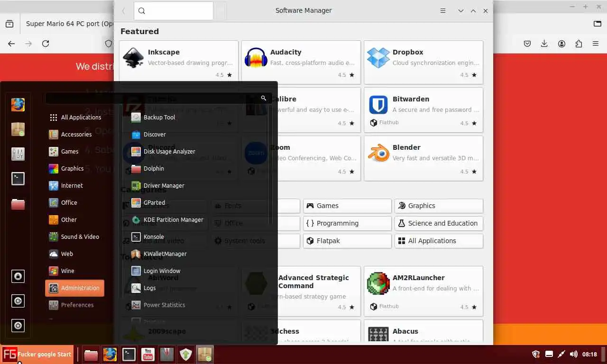607x364 pixels.
Task: Open the YouTube launcher in the taskbar
Action: (x=147, y=355)
